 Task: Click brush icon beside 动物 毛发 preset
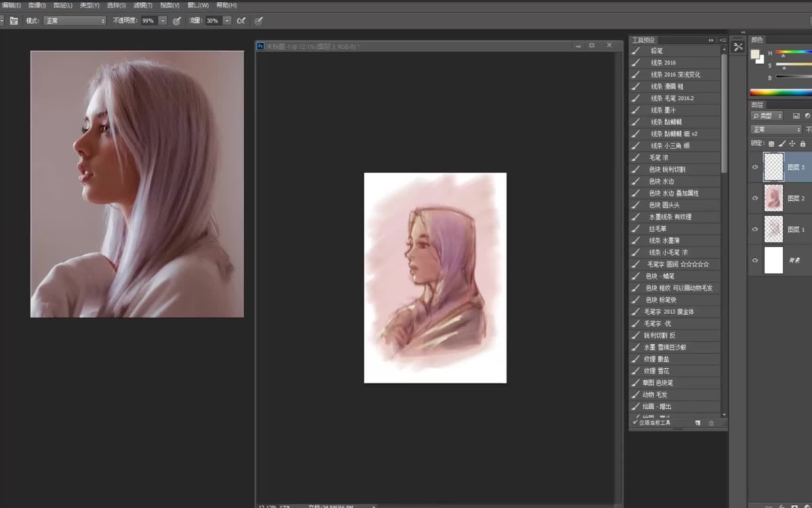635,395
